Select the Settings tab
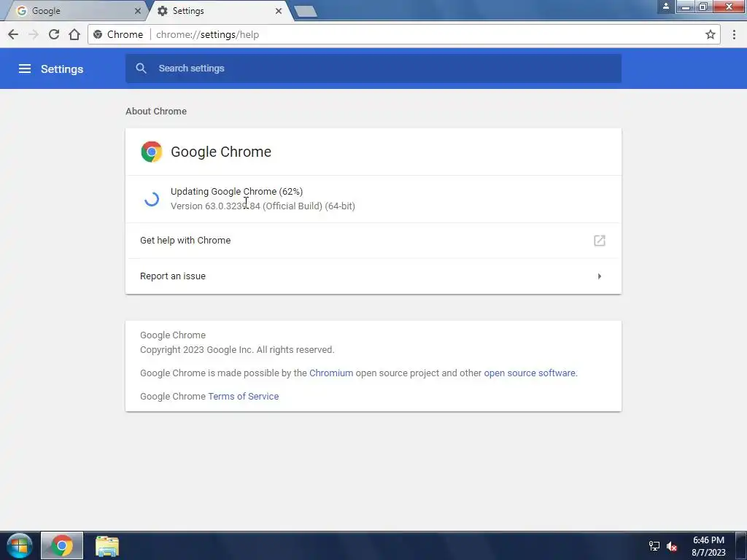Image resolution: width=747 pixels, height=560 pixels. tap(218, 10)
